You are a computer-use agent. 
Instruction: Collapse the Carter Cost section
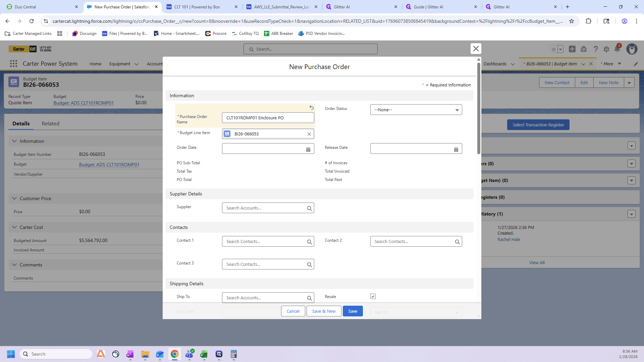coord(14,227)
